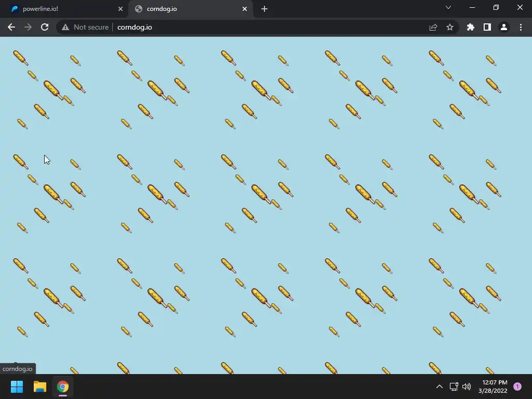Launch File Explorer from taskbar
The height and width of the screenshot is (399, 532).
tap(39, 387)
